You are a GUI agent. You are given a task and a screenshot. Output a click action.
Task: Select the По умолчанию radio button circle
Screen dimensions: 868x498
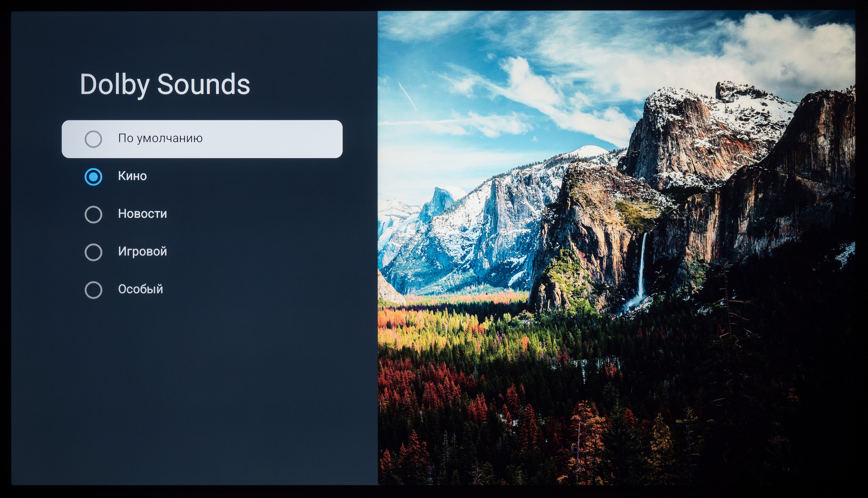[93, 139]
